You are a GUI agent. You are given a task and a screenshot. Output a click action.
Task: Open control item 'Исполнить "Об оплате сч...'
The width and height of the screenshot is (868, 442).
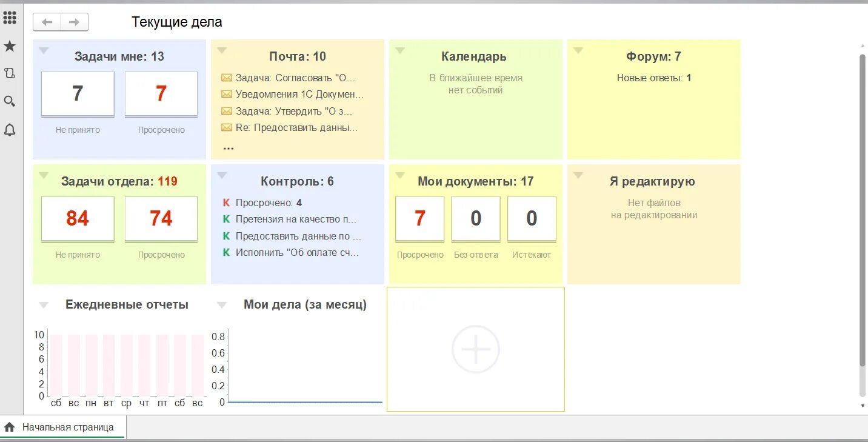(298, 252)
